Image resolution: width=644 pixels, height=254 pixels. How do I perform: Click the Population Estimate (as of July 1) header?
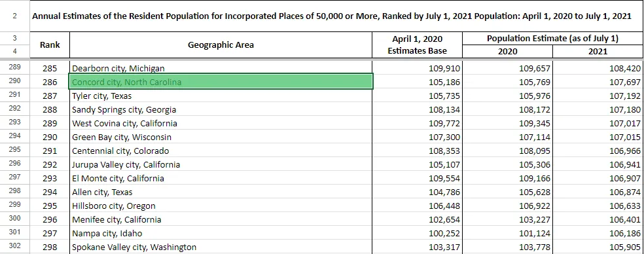pyautogui.click(x=553, y=39)
